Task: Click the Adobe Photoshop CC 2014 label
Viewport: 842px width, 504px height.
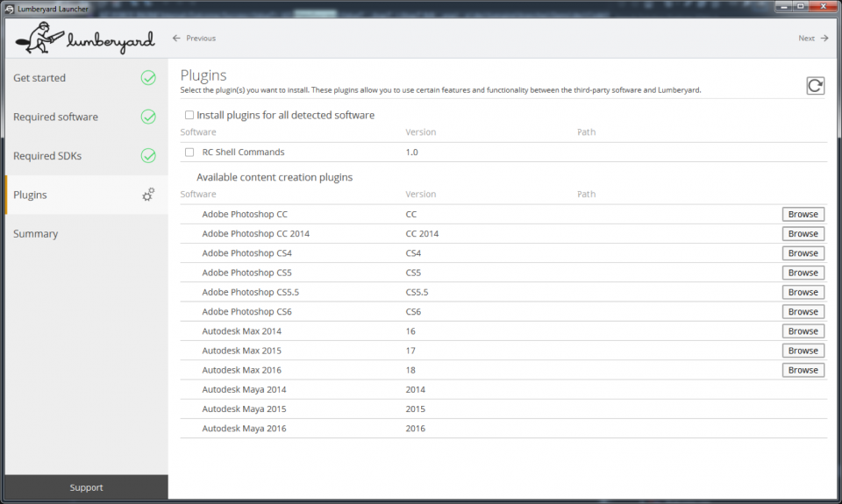Action: click(255, 233)
